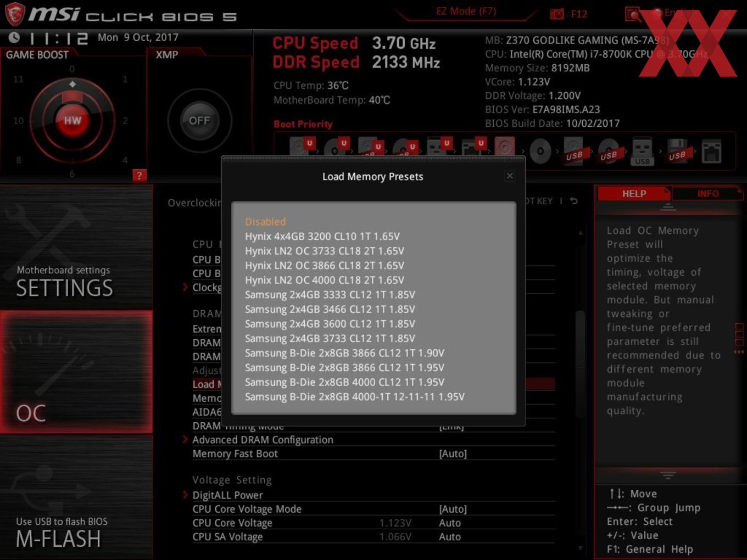Change Memory Fast Boot [Auto] value
The width and height of the screenshot is (747, 560).
[453, 453]
